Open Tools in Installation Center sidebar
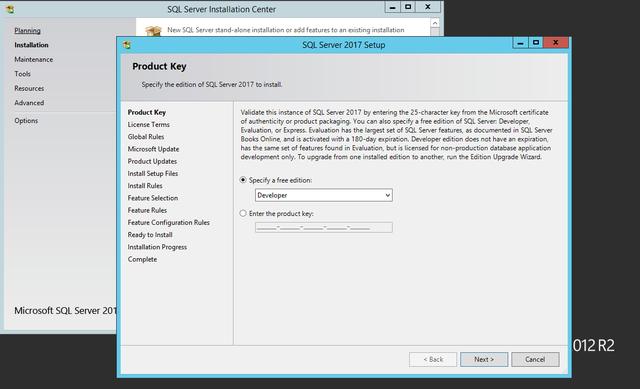 coord(22,74)
